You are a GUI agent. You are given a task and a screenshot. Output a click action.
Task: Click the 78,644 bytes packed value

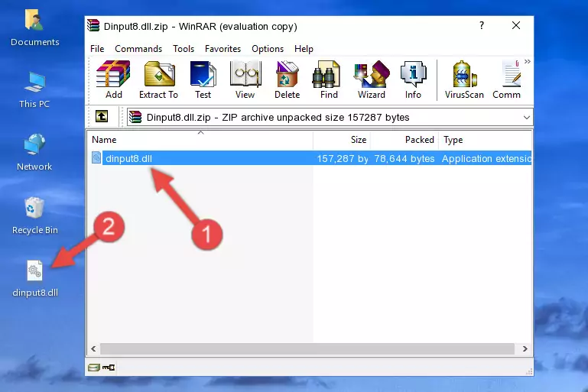404,159
